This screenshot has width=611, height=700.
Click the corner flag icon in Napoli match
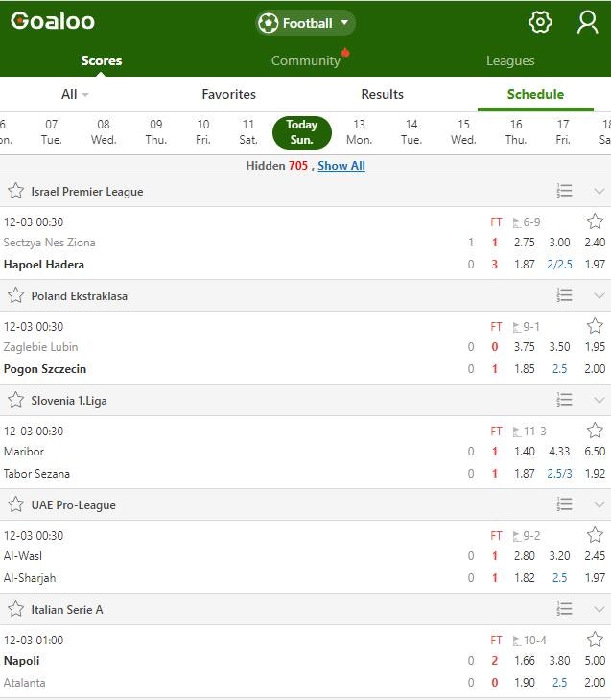[517, 641]
